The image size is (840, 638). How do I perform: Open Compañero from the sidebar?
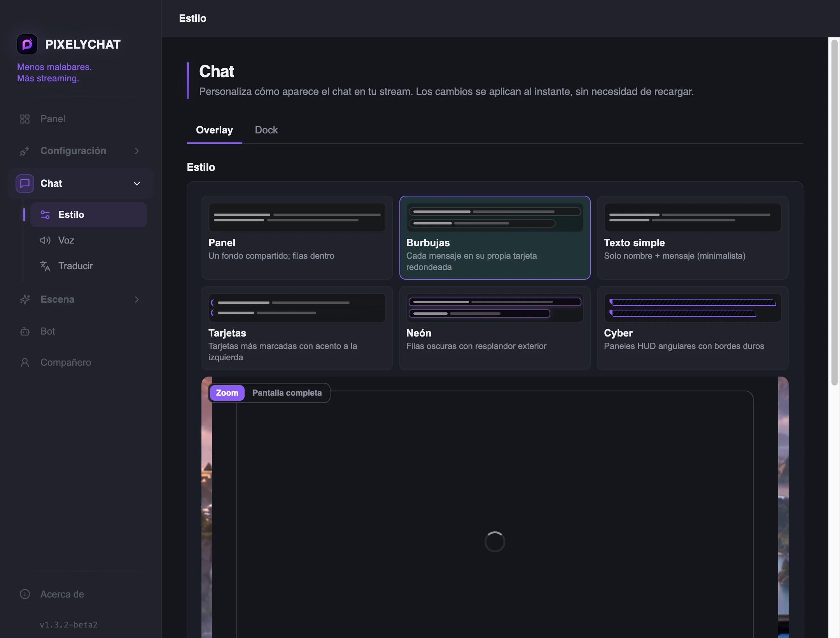(81, 363)
